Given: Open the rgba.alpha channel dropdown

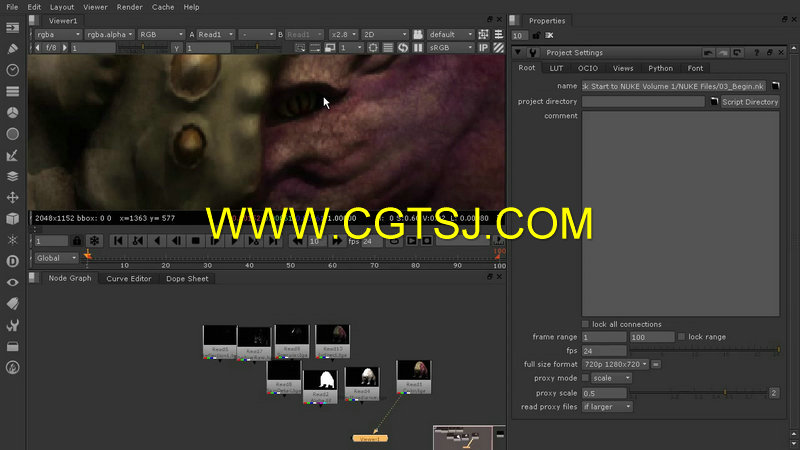Looking at the screenshot, I should pyautogui.click(x=109, y=34).
